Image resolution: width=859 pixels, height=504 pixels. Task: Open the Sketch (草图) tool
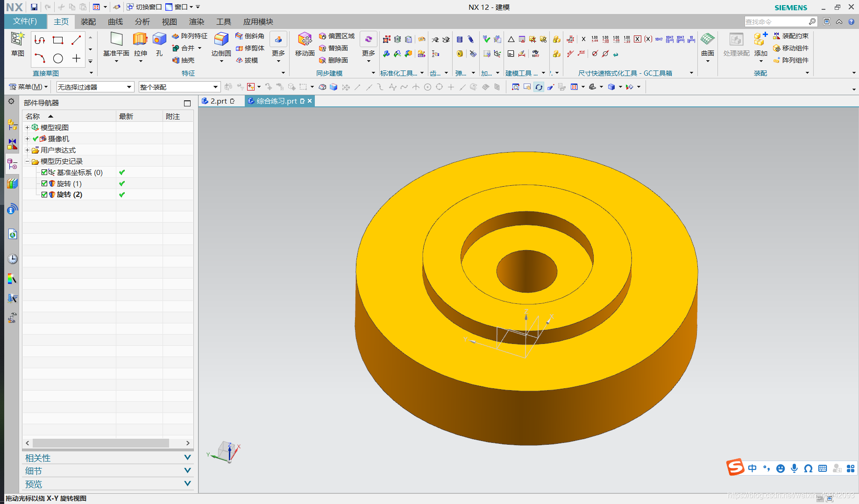[x=18, y=44]
